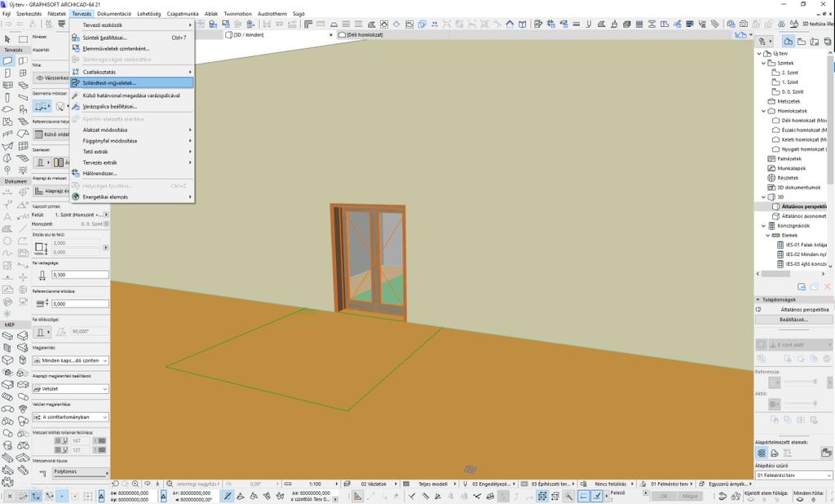The width and height of the screenshot is (835, 504).
Task: Open the A szinttartományban dropdown
Action: click(x=71, y=418)
